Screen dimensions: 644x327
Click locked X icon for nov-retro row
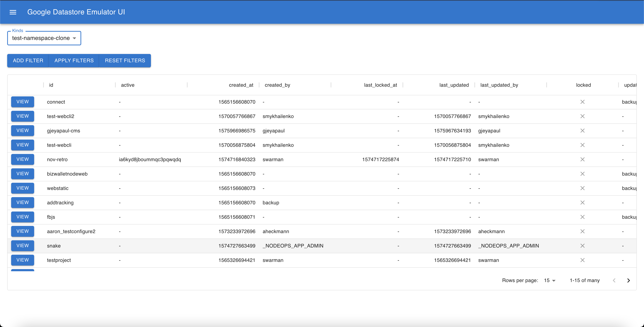point(582,159)
